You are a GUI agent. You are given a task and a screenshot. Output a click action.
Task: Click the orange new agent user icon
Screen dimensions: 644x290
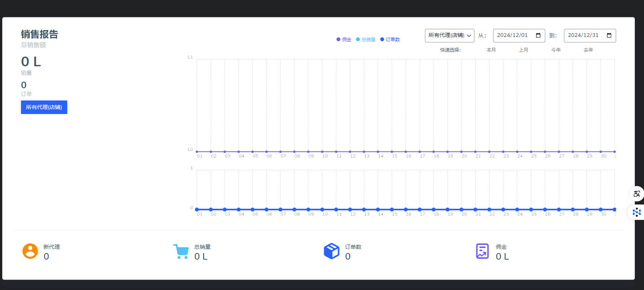(30, 251)
